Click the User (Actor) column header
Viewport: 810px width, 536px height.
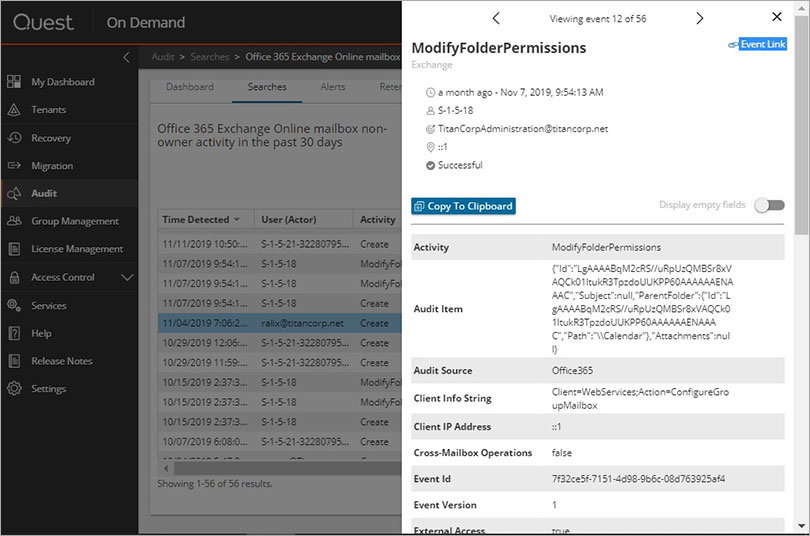(304, 219)
